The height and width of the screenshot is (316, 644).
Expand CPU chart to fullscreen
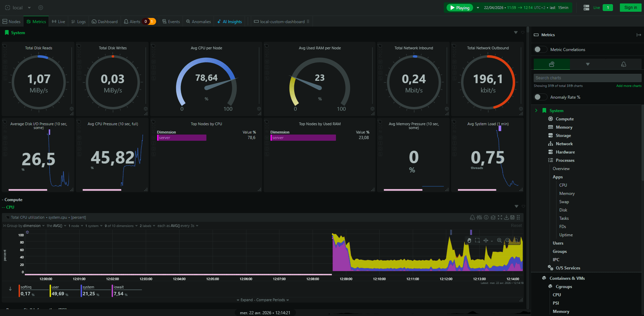[500, 217]
